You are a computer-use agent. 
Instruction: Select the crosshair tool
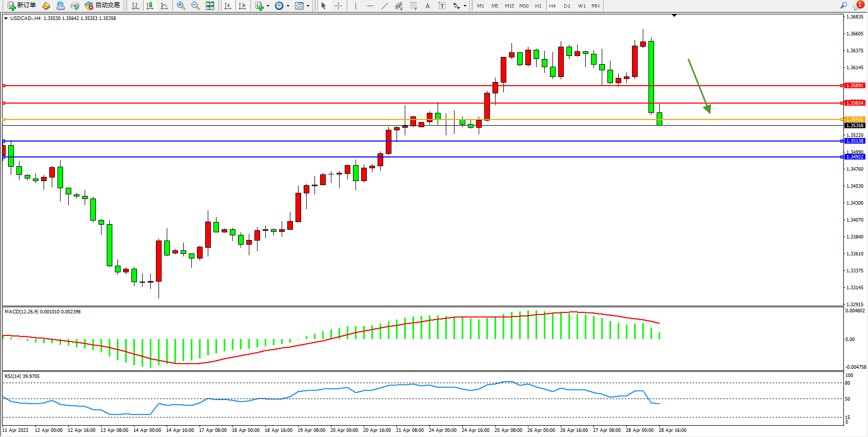click(x=339, y=6)
